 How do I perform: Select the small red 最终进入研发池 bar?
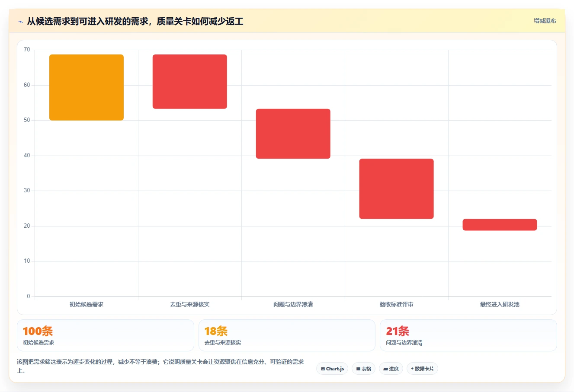click(x=500, y=225)
